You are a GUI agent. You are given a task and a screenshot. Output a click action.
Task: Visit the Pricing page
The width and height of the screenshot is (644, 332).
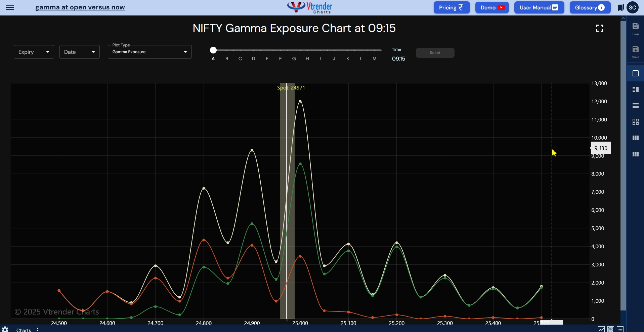coord(451,7)
